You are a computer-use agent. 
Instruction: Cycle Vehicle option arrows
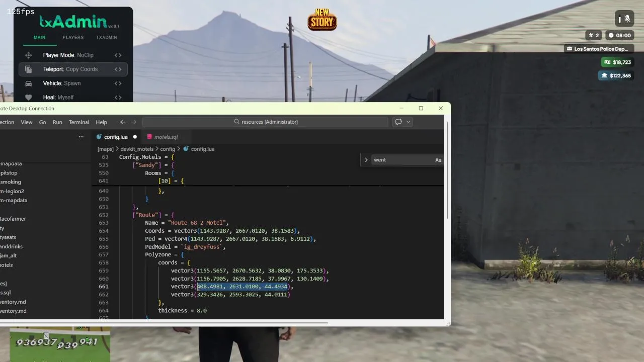tap(118, 83)
